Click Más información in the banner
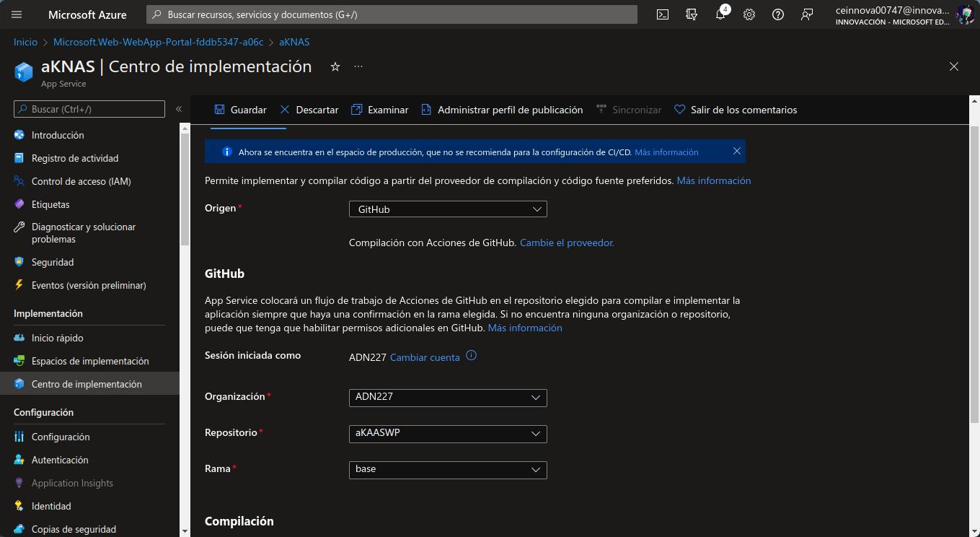The image size is (980, 537). pos(666,152)
